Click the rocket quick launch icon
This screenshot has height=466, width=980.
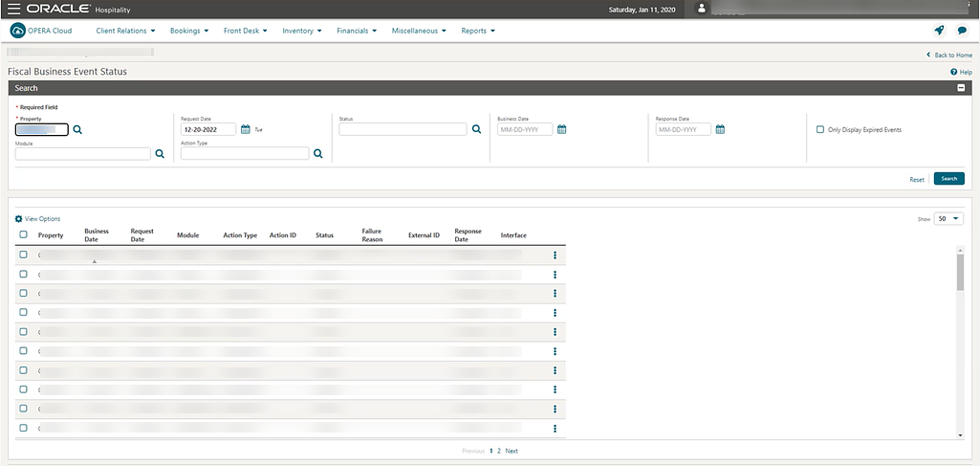coord(938,31)
